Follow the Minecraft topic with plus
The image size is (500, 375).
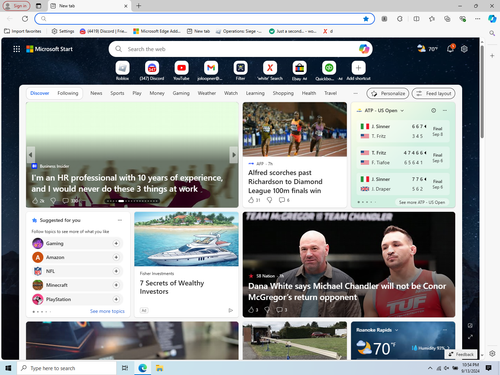coord(116,285)
